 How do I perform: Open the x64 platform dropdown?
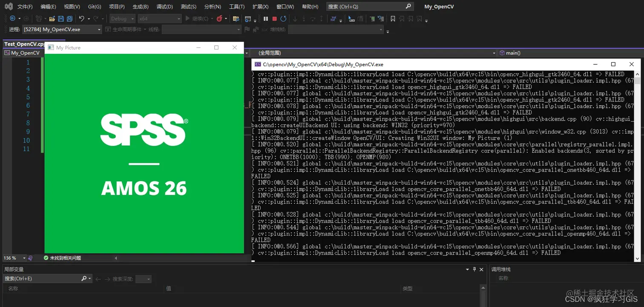[x=160, y=19]
